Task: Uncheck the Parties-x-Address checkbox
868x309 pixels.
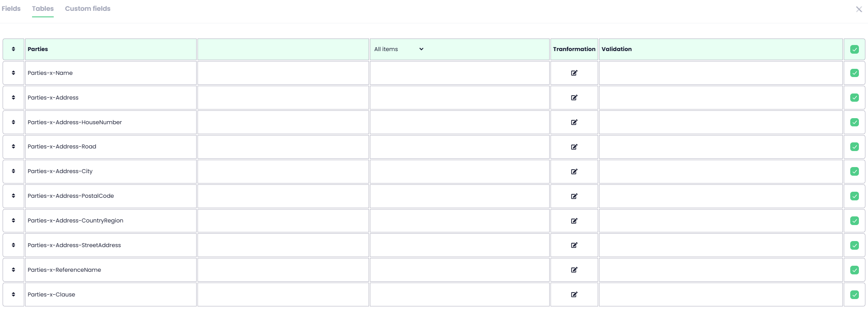Action: point(854,98)
